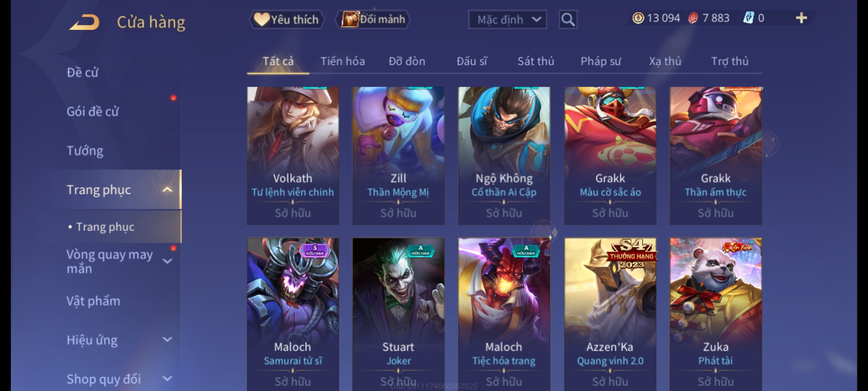Switch to the Sát thủ tab
Screen dimensions: 868x391
click(536, 61)
